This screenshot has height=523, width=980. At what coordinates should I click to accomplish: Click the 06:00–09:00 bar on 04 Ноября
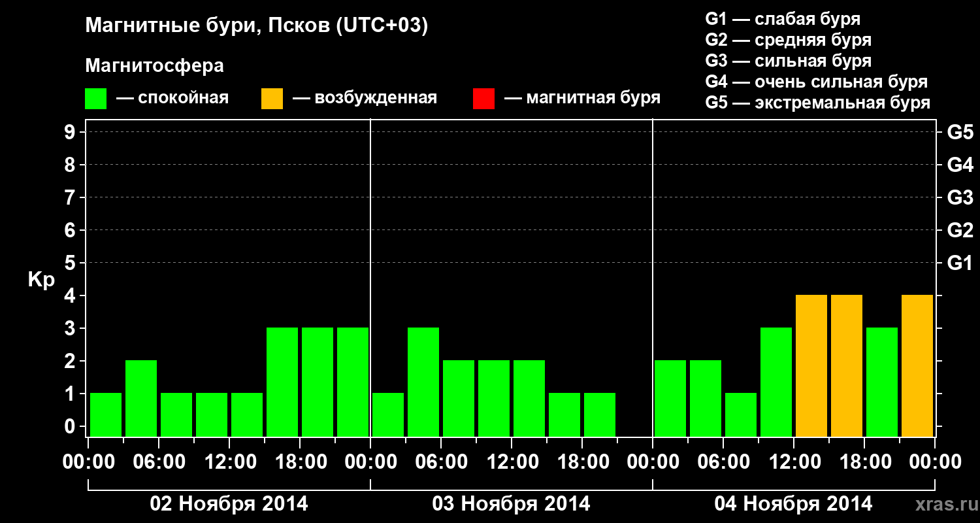(x=741, y=414)
